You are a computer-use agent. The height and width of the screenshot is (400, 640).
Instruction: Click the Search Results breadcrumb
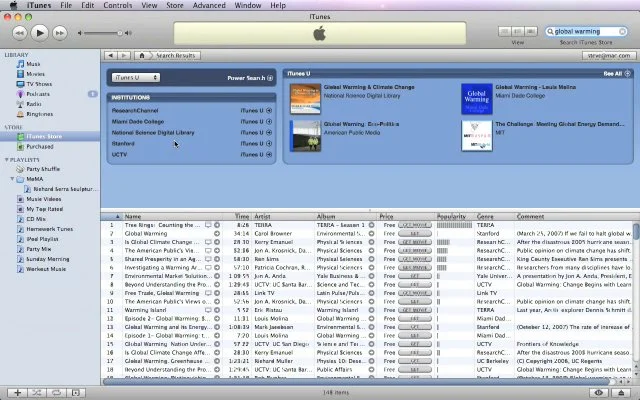tap(176, 56)
